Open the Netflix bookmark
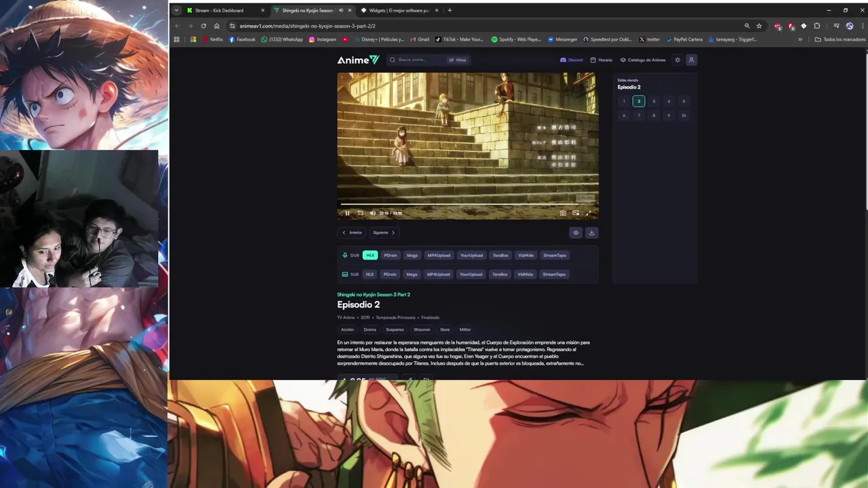Viewport: 868px width, 488px height. tap(213, 39)
